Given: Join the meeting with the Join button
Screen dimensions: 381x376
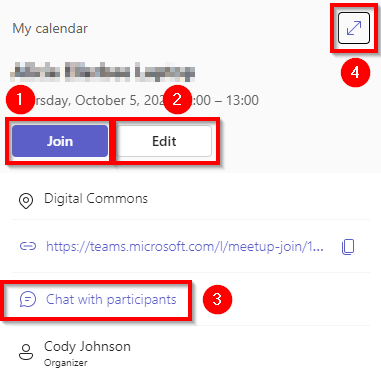Looking at the screenshot, I should (x=60, y=141).
